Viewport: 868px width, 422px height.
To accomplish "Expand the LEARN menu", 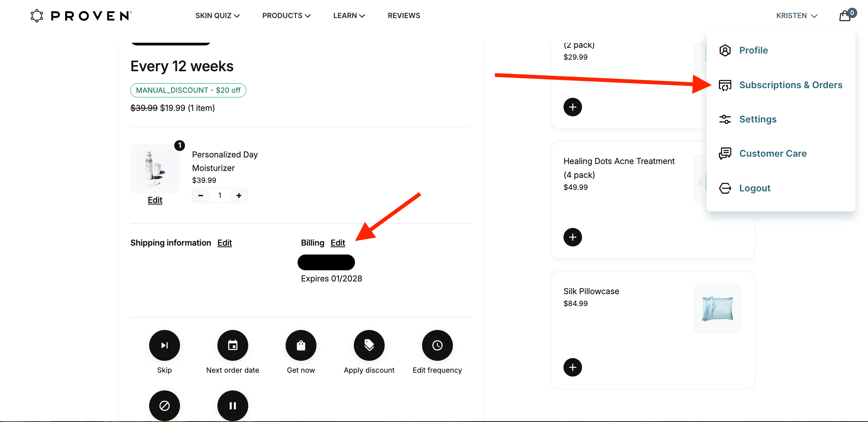I will coord(349,16).
